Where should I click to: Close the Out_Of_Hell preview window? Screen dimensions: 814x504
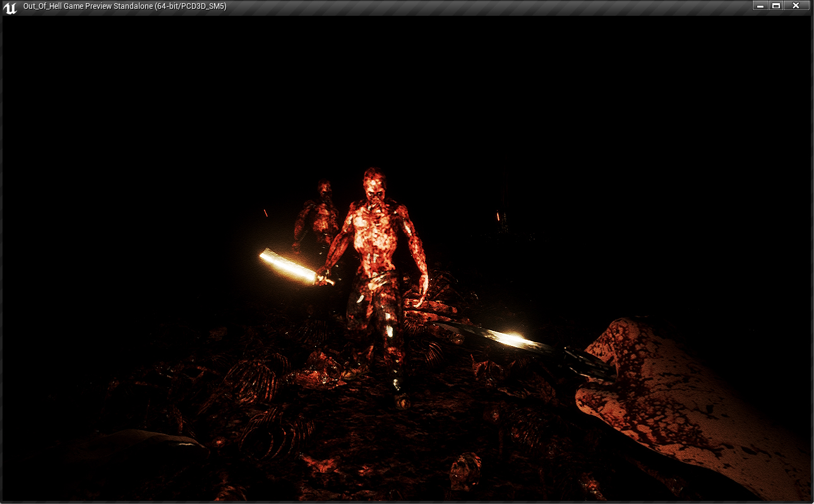(x=796, y=6)
